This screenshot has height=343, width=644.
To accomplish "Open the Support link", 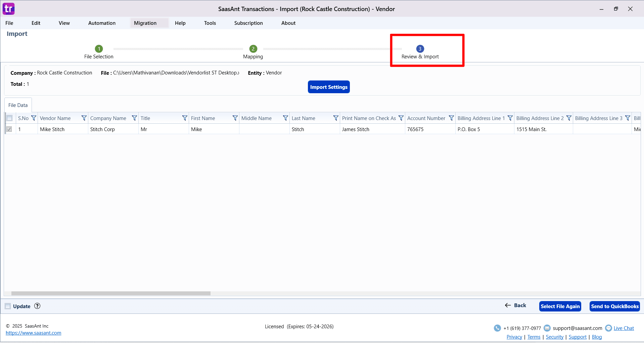I will pyautogui.click(x=578, y=337).
